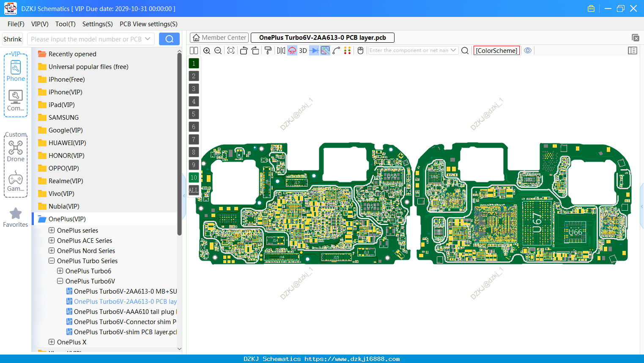Screen dimensions: 644x363
Task: Select OnePlus Turbo6V PCB layer tab
Action: click(x=323, y=38)
